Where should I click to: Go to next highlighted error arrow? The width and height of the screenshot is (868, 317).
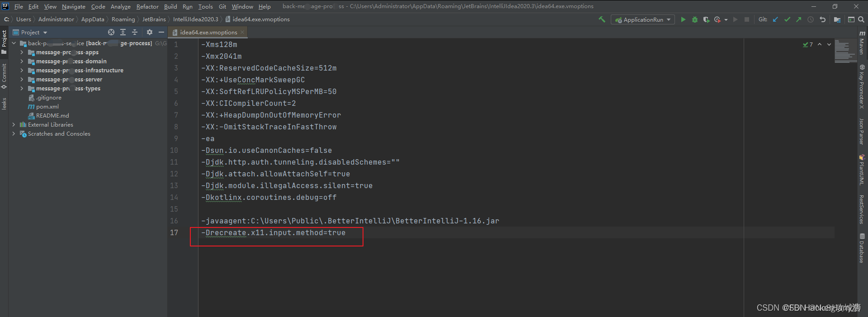click(x=829, y=44)
